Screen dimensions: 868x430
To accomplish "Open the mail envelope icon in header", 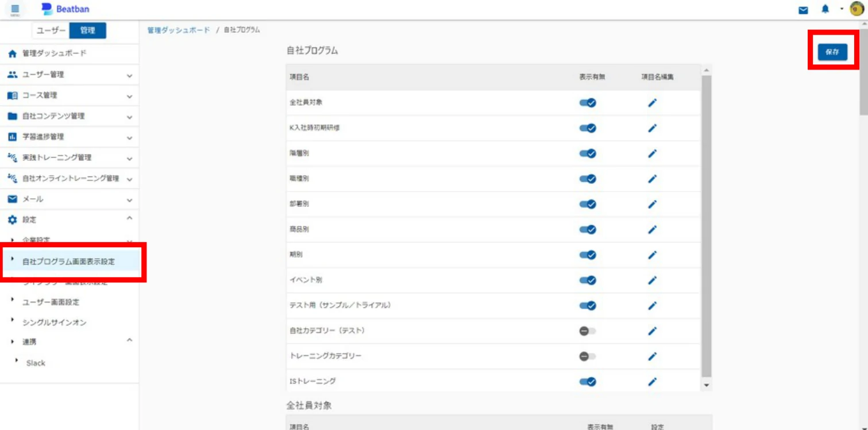I will point(803,10).
